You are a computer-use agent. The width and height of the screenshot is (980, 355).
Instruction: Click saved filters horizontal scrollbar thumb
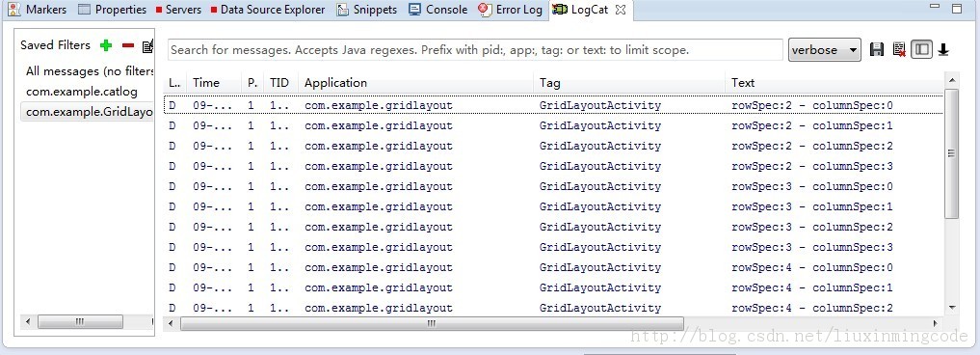click(x=80, y=322)
